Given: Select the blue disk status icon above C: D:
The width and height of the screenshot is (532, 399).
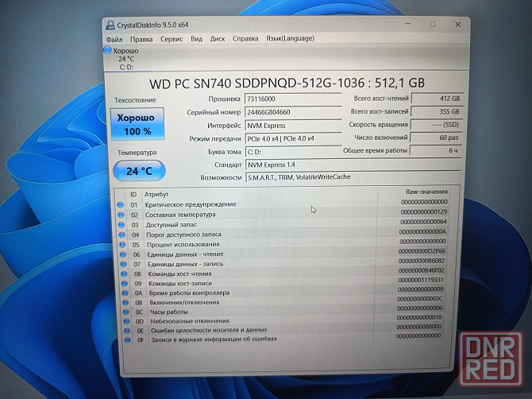Looking at the screenshot, I should click(108, 50).
